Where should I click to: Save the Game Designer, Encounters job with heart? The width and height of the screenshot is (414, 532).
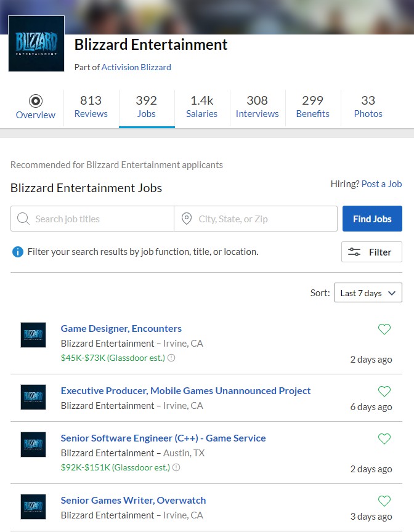[384, 329]
